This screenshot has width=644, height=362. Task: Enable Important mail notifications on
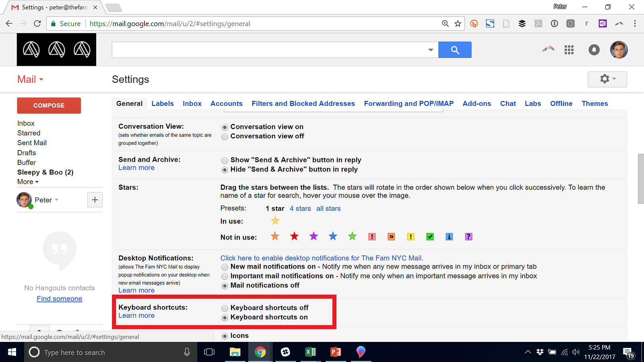click(225, 276)
